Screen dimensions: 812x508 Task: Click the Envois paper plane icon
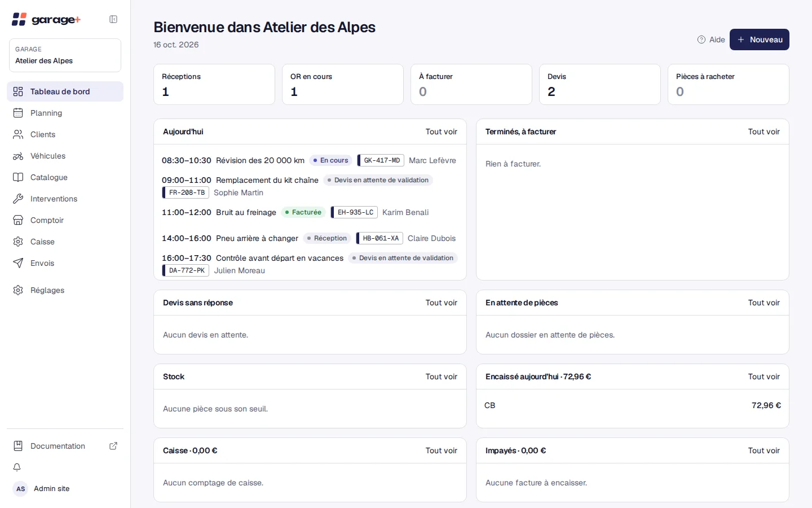(x=18, y=263)
